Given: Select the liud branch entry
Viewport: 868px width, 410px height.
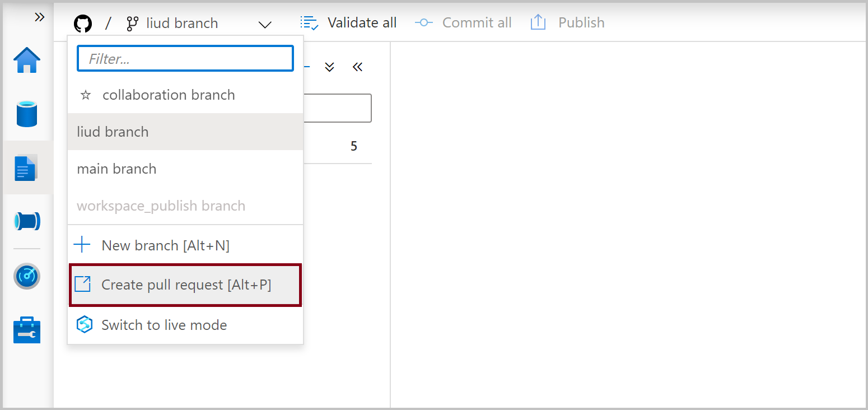Looking at the screenshot, I should tap(112, 132).
